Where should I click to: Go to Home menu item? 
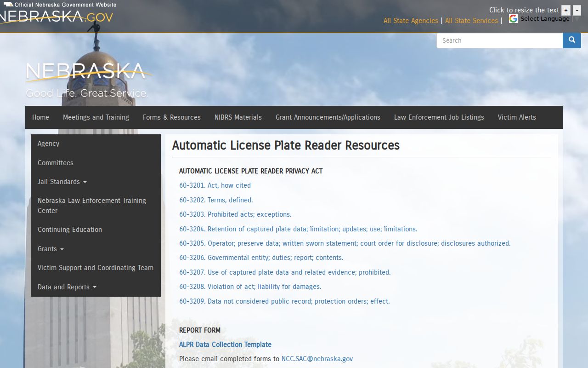pos(40,117)
